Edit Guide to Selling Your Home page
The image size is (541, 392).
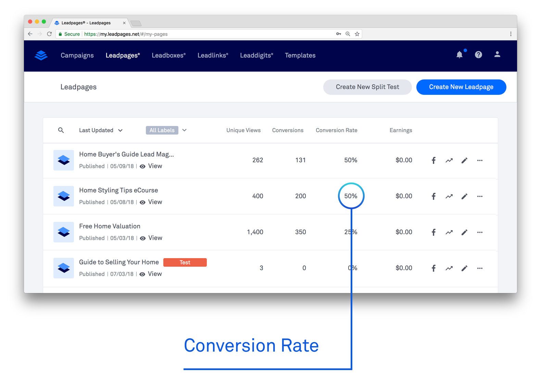464,268
